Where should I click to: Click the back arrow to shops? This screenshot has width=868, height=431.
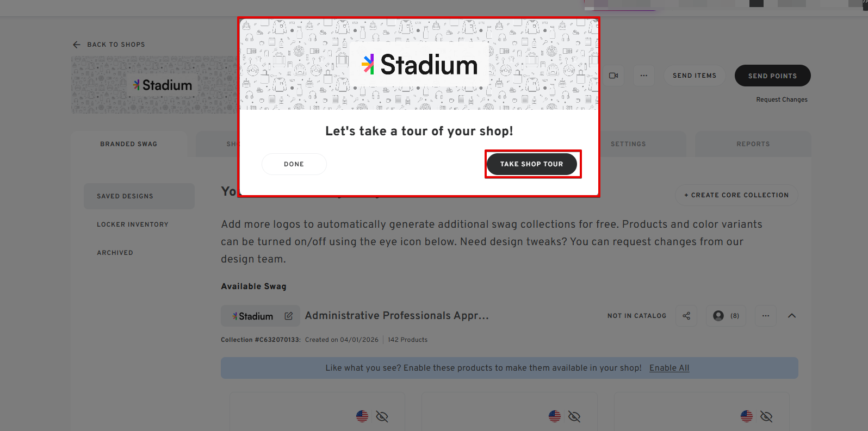77,45
